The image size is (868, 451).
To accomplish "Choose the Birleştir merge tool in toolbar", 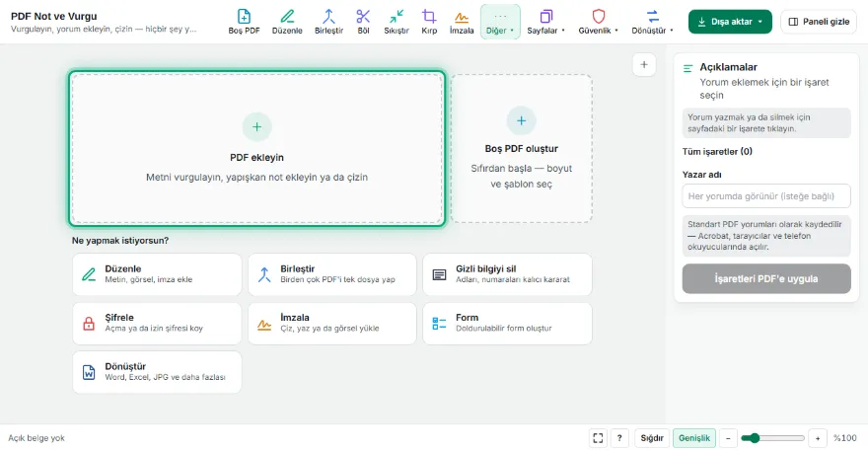I will [x=328, y=22].
